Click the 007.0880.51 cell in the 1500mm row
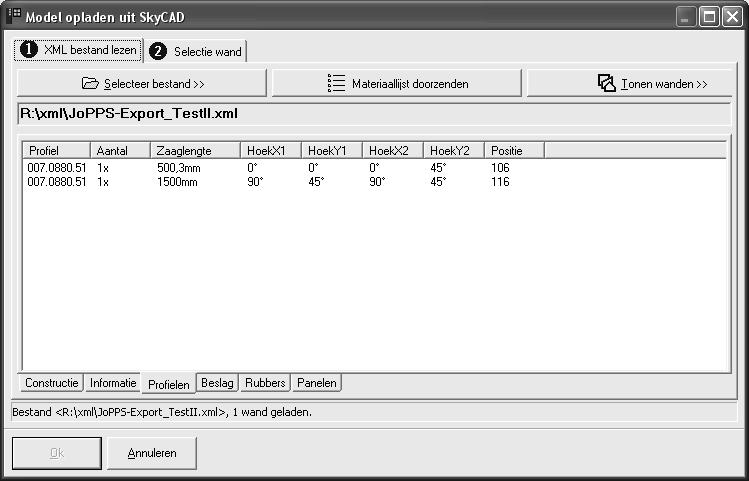 tap(57, 182)
